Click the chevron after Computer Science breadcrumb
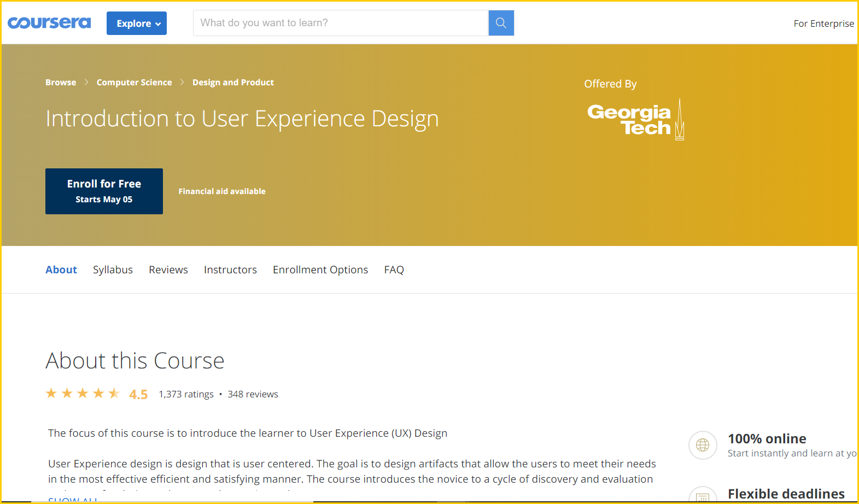Viewport: 859px width, 504px height. (x=182, y=83)
